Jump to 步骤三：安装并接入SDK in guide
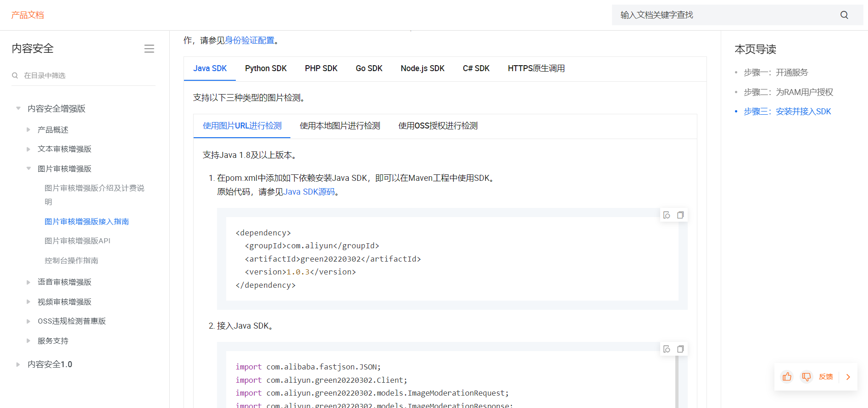 [787, 112]
